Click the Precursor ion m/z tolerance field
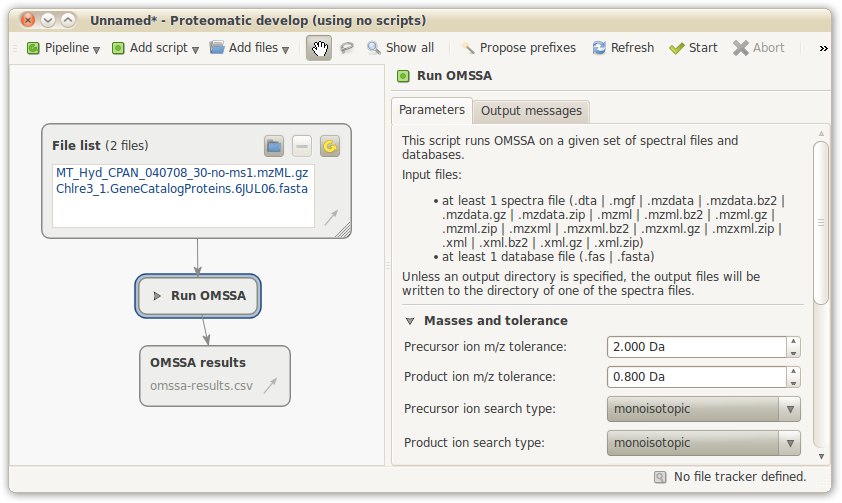842x503 pixels. pyautogui.click(x=696, y=347)
